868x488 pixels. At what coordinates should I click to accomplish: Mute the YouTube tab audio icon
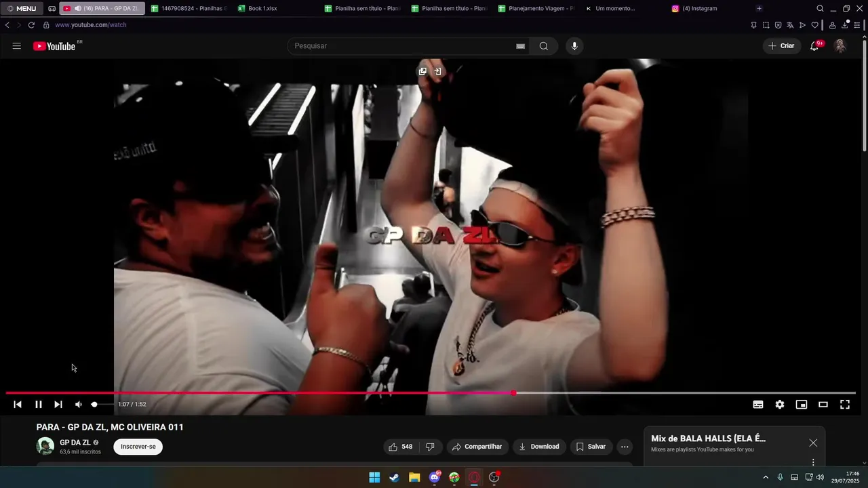click(x=78, y=9)
